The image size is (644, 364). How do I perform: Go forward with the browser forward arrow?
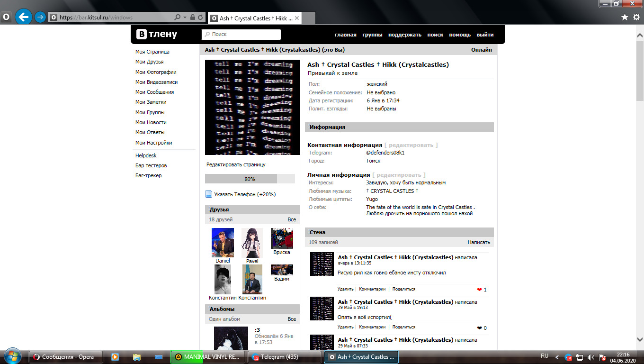click(x=40, y=17)
